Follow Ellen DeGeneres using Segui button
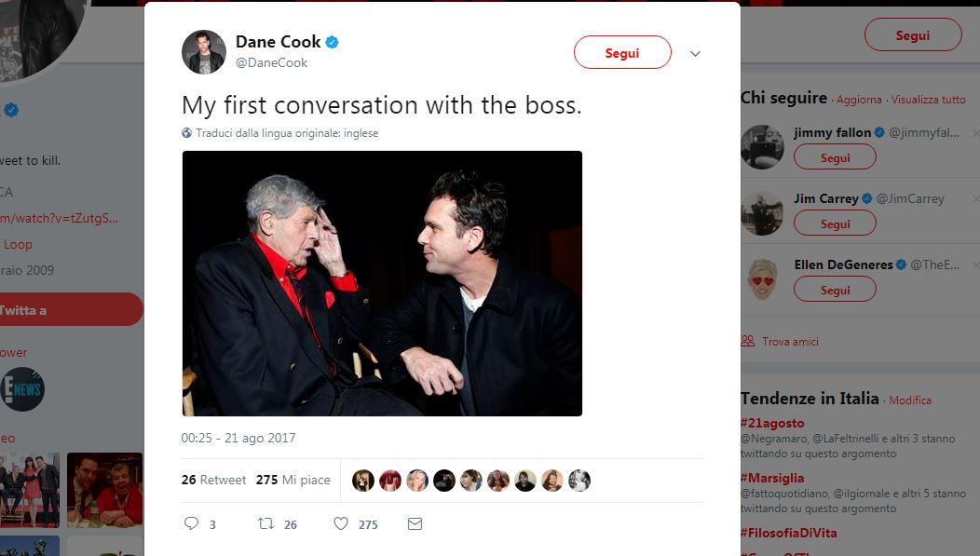 (835, 290)
